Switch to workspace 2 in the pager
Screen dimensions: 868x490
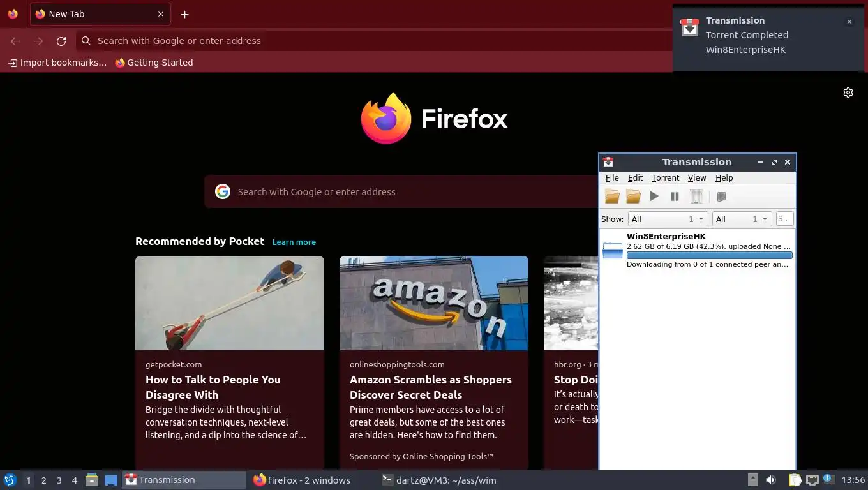tap(43, 480)
